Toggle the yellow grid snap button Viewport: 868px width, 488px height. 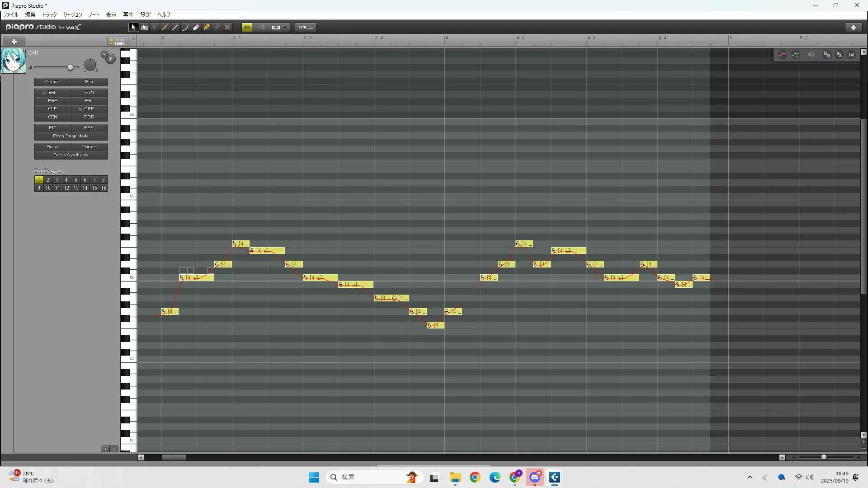(x=247, y=27)
